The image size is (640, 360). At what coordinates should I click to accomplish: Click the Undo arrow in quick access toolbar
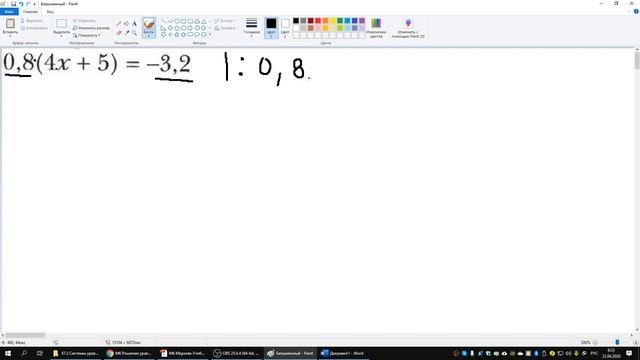(x=21, y=4)
